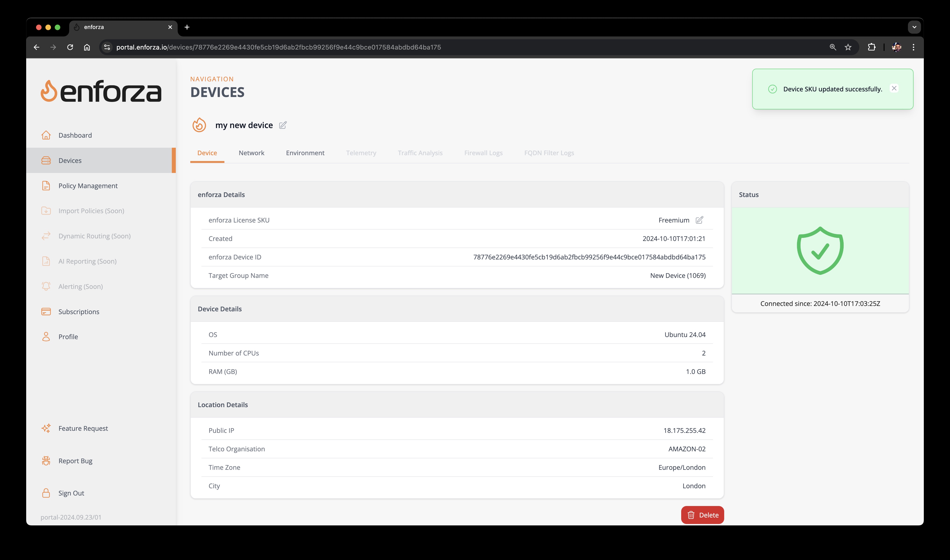Open the tab search dropdown arrow
The width and height of the screenshot is (950, 560).
click(914, 27)
